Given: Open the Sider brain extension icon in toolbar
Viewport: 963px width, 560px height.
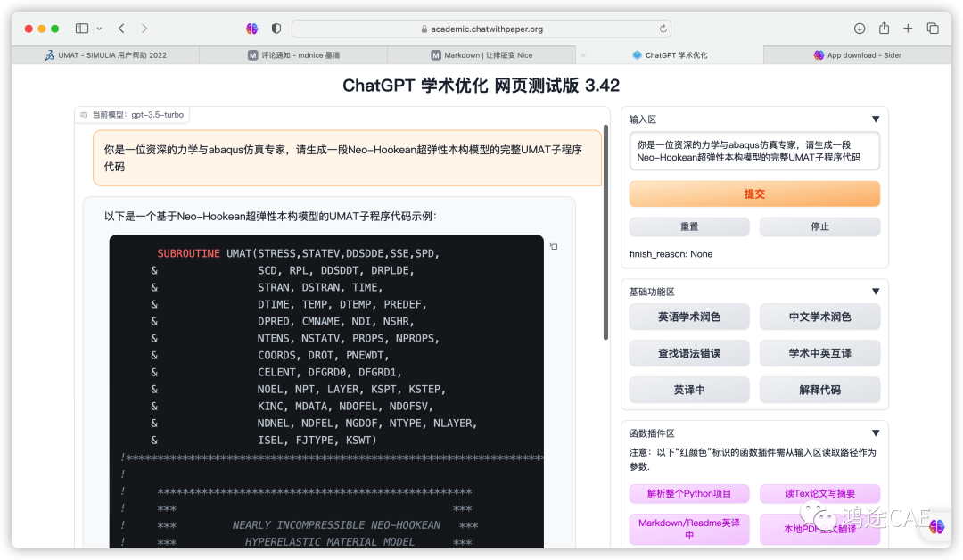Looking at the screenshot, I should click(251, 28).
